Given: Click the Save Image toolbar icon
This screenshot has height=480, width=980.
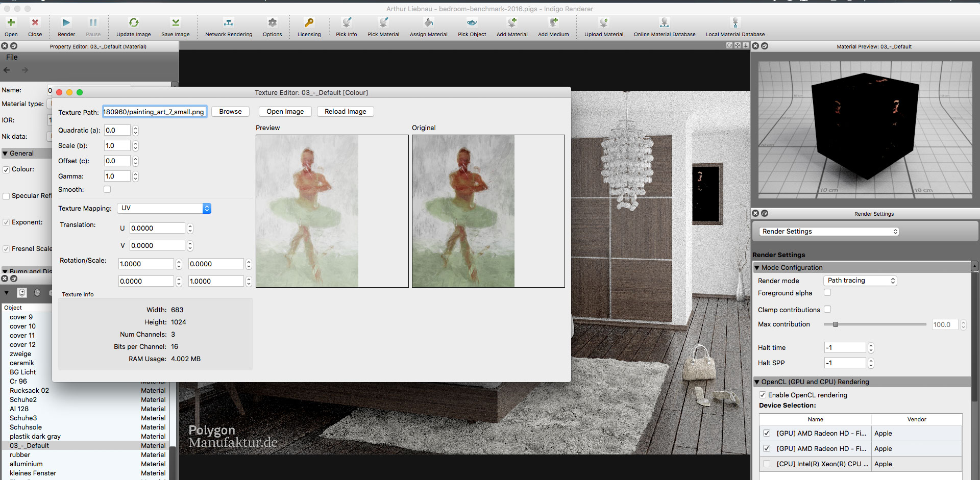Looking at the screenshot, I should click(x=176, y=23).
